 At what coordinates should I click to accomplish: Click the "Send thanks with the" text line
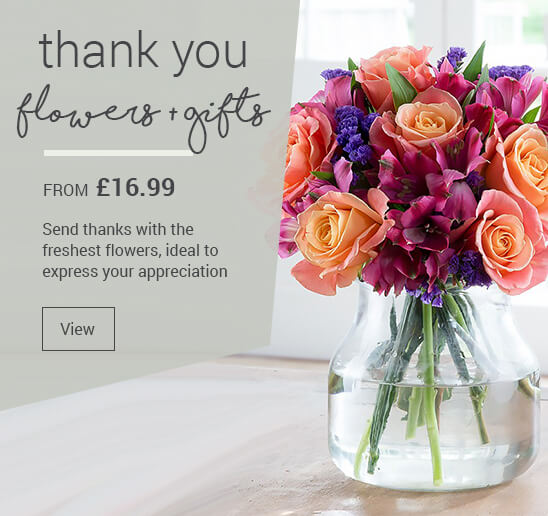[x=118, y=229]
